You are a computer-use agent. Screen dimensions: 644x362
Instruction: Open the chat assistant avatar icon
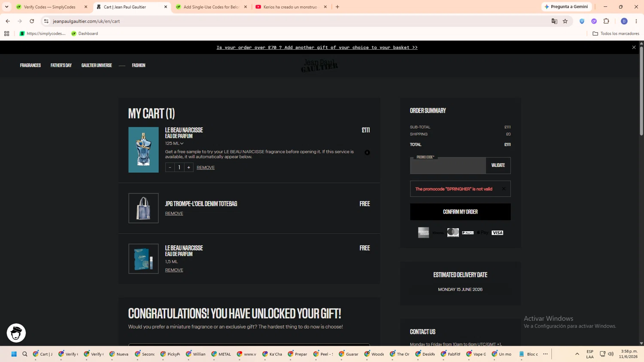point(16,333)
